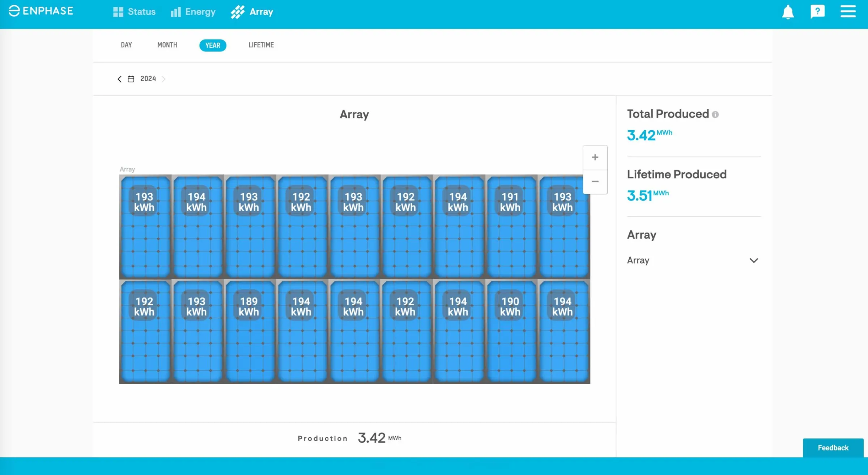Select the bottom-row last panel 194 kWh
Image resolution: width=868 pixels, height=475 pixels.
[x=563, y=331]
